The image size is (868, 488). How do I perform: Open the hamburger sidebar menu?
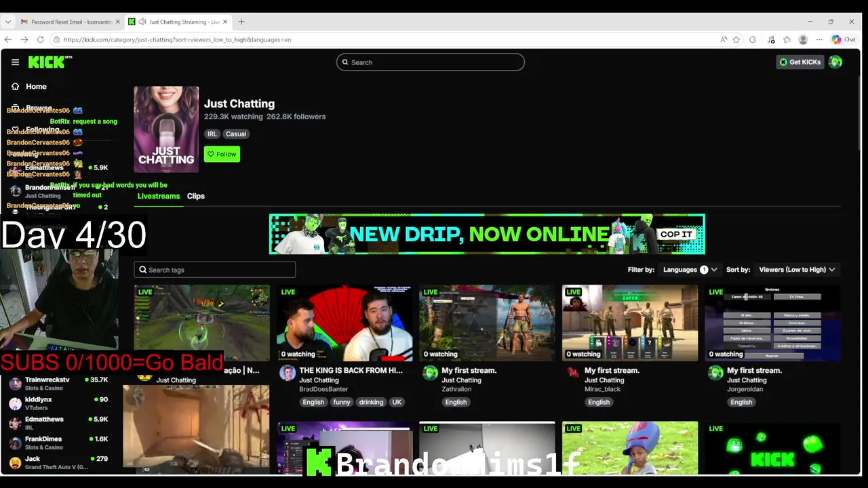coord(15,62)
